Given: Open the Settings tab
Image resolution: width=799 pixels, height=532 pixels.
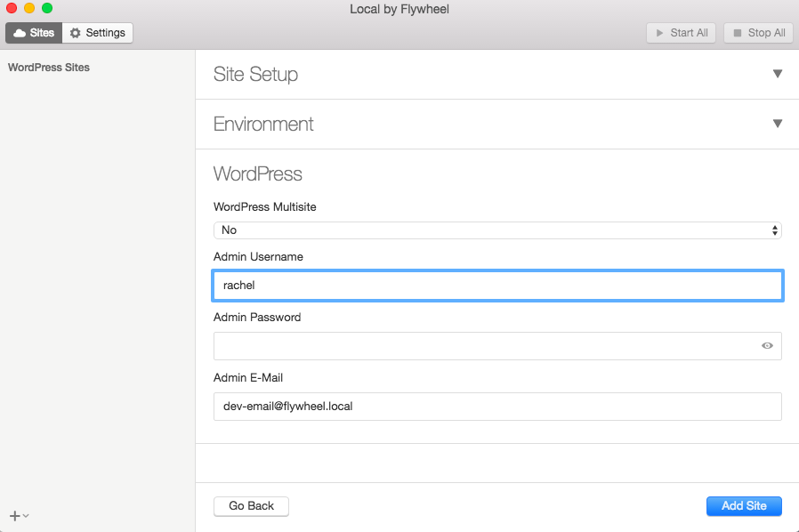Looking at the screenshot, I should pos(98,33).
